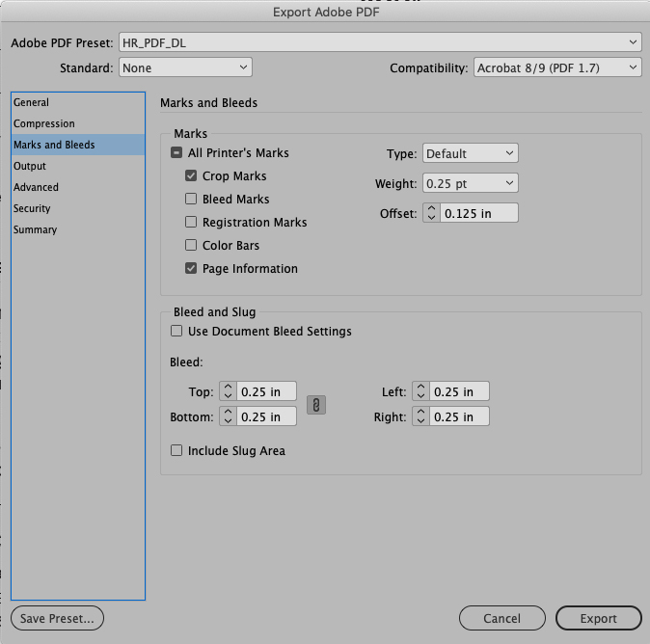
Task: Enable Registration Marks checkbox
Action: pos(191,222)
